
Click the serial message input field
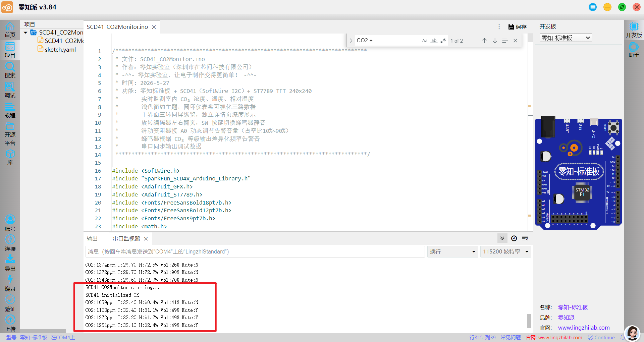coord(255,251)
